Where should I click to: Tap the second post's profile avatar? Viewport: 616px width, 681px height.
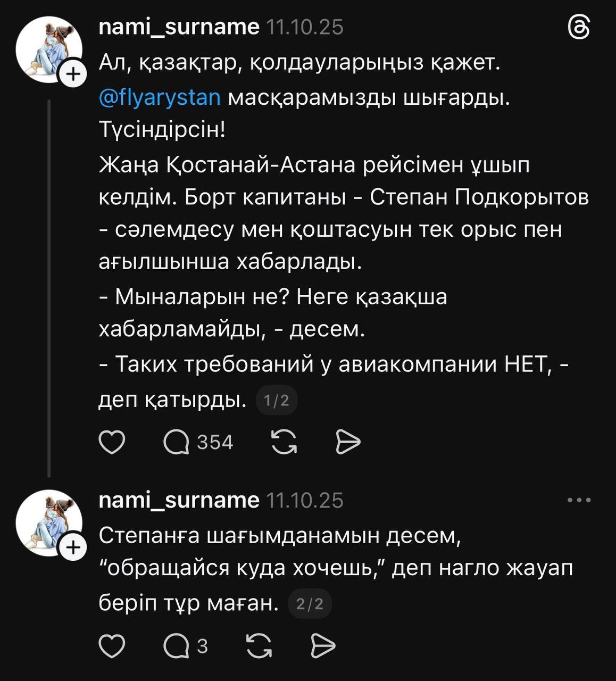click(x=47, y=522)
